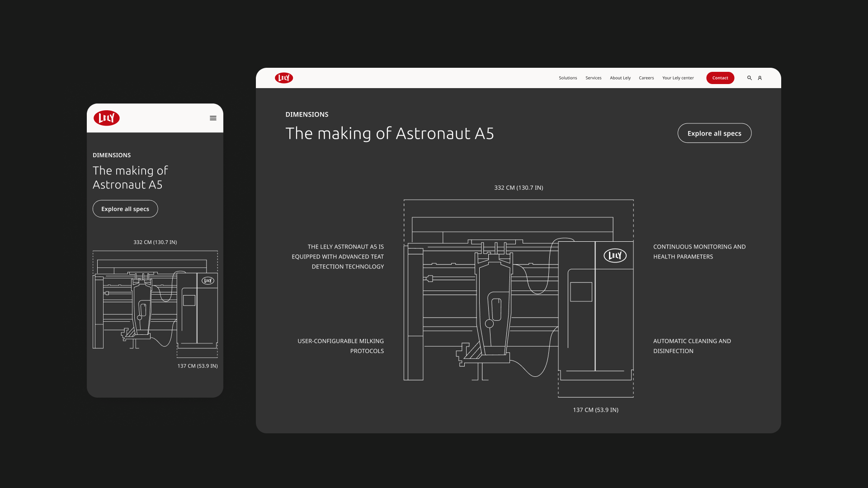Viewport: 868px width, 488px height.
Task: Open the Solutions menu
Action: tap(568, 78)
